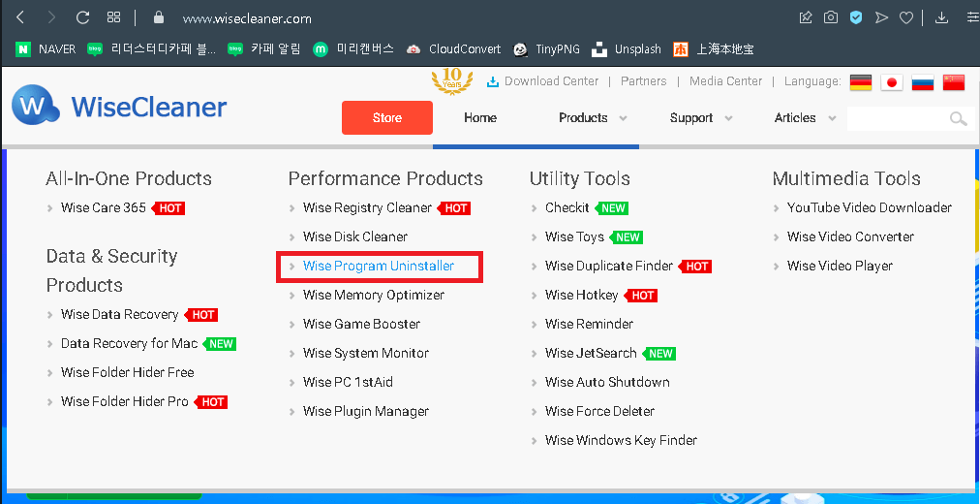This screenshot has height=504, width=980.
Task: Open the 上海本地宝 bookmark
Action: pyautogui.click(x=713, y=48)
